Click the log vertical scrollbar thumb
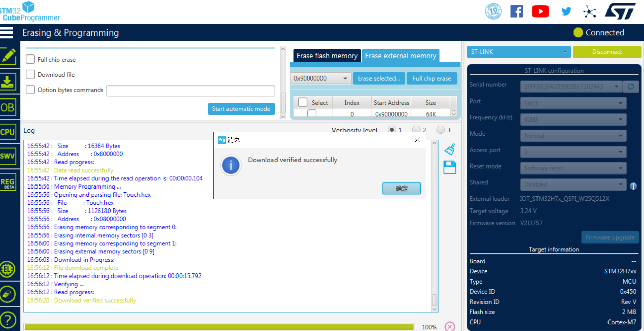The height and width of the screenshot is (331, 644). tap(434, 300)
